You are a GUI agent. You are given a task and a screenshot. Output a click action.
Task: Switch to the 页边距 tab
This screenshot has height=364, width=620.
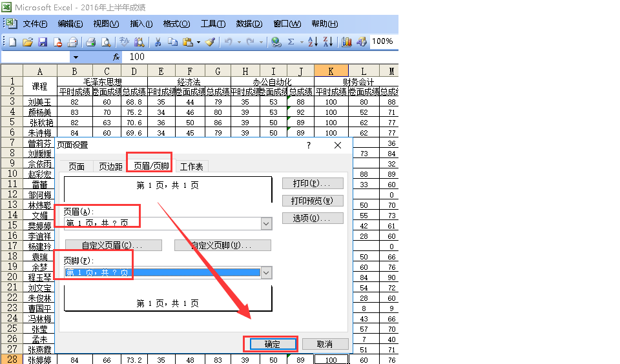pyautogui.click(x=110, y=167)
